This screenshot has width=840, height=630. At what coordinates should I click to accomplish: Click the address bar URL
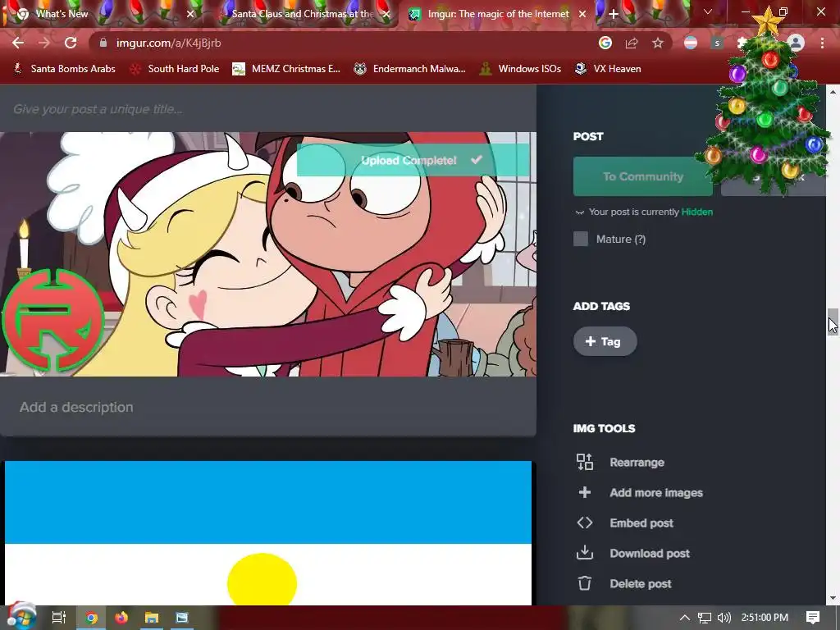click(x=168, y=43)
